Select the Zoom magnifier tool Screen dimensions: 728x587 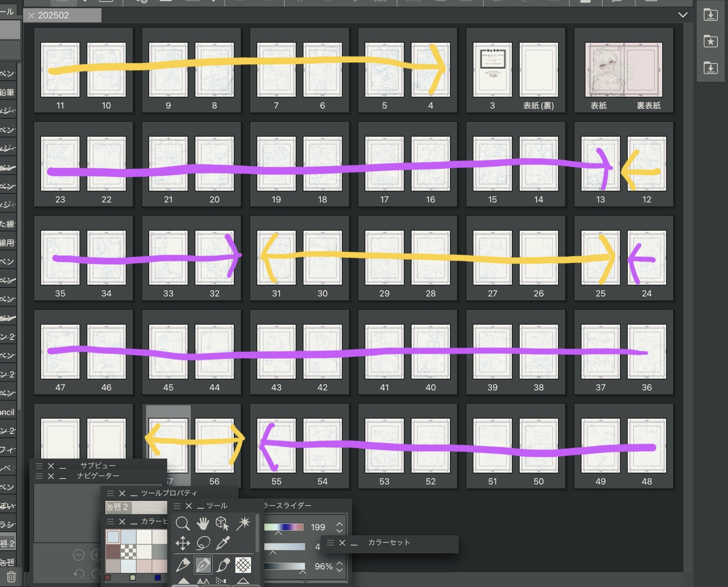(182, 524)
